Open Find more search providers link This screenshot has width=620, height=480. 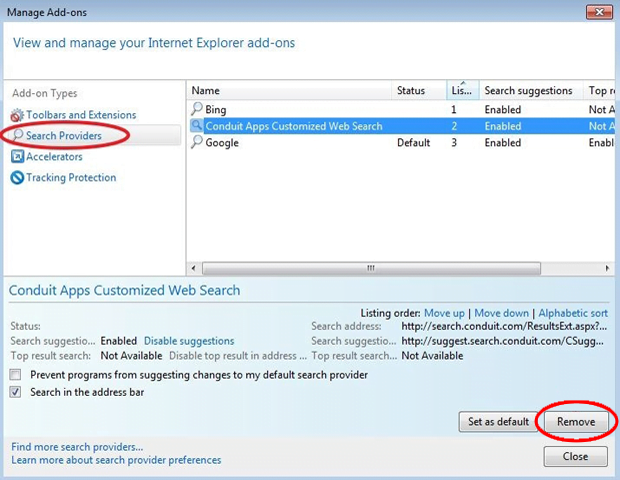tap(77, 447)
